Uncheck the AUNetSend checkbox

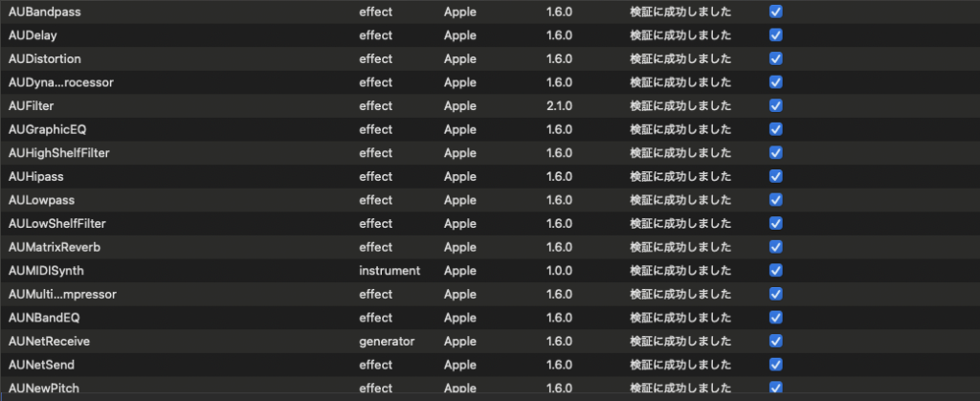pyautogui.click(x=775, y=365)
